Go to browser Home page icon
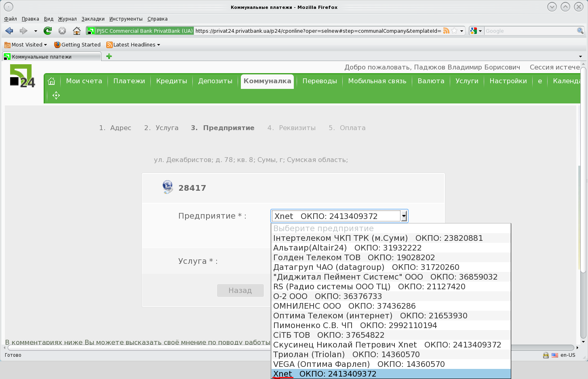The width and height of the screenshot is (588, 379). 76,31
